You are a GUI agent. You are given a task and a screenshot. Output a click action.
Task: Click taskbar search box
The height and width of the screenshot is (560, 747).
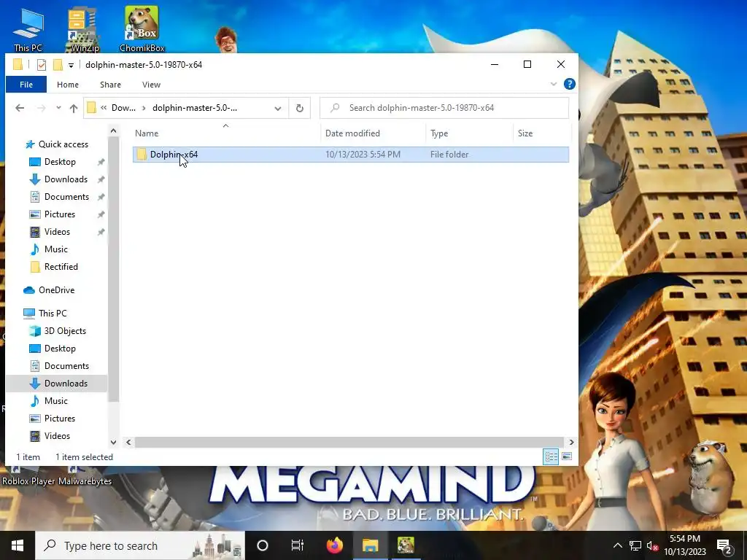[x=140, y=545]
